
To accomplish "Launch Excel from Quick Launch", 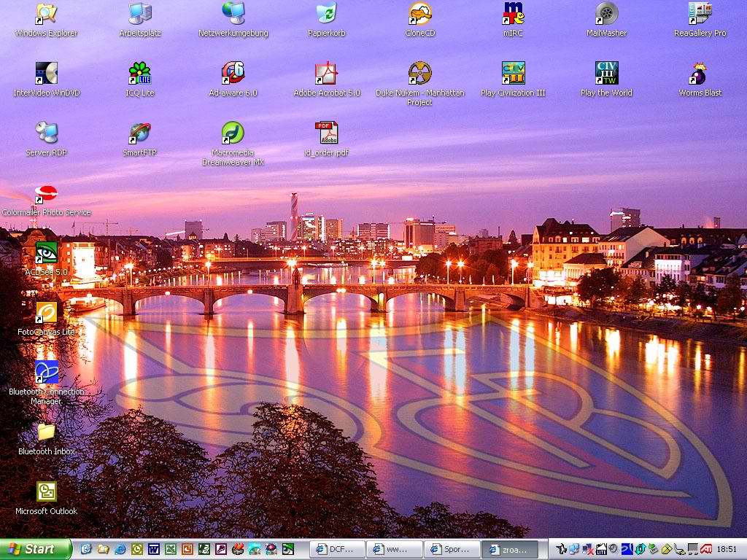I will click(x=171, y=549).
